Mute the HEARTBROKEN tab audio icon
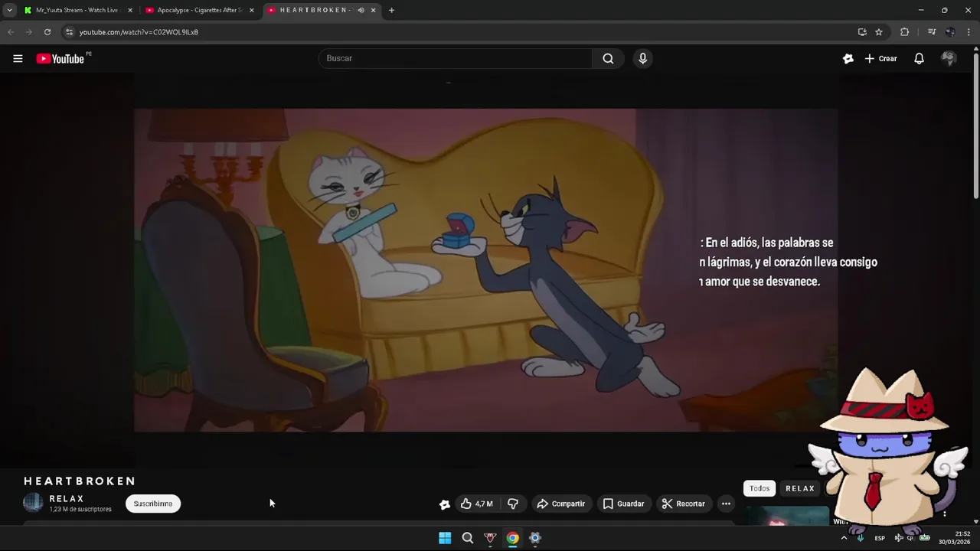This screenshot has height=551, width=980. (x=361, y=10)
